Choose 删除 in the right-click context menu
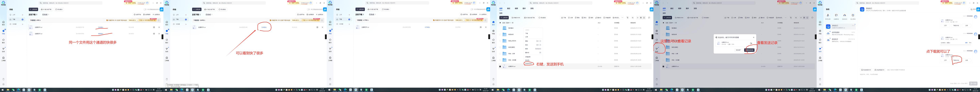This screenshot has height=92, width=980. point(527,49)
